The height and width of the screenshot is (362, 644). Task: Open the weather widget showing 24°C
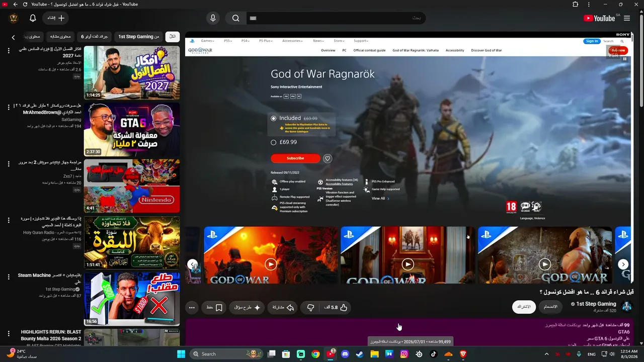point(22,353)
